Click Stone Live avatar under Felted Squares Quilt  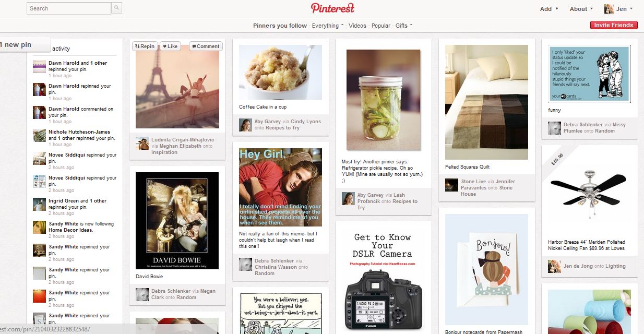pyautogui.click(x=451, y=185)
